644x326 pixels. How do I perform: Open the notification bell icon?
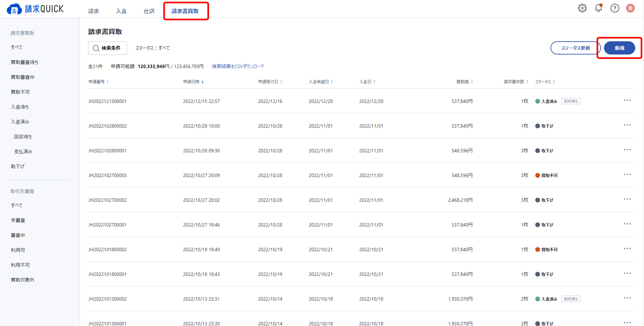tap(598, 8)
